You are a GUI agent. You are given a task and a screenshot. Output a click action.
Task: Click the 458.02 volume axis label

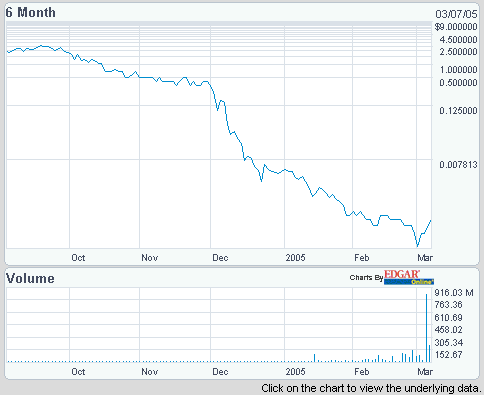448,330
